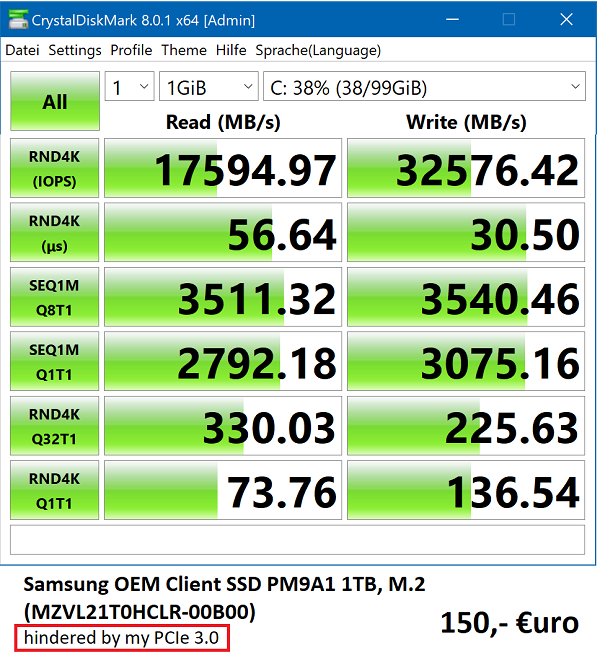
Task: Run the SEQ1M Q8T1 test
Action: click(x=55, y=297)
